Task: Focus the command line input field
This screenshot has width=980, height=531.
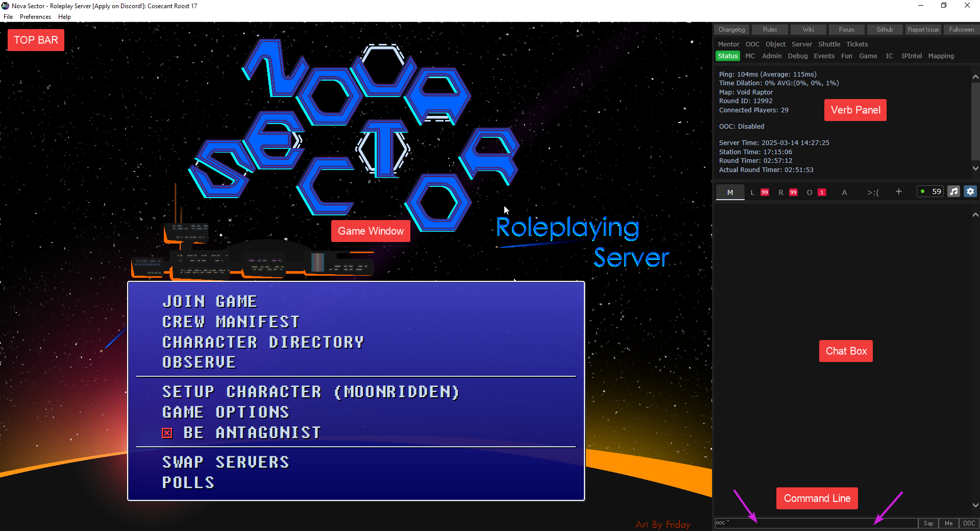Action: pos(816,523)
